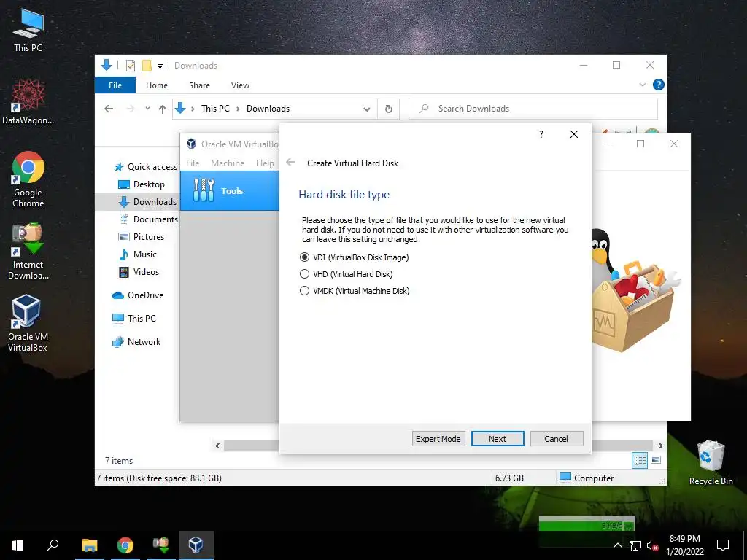The width and height of the screenshot is (747, 560).
Task: Click left arrow of horizontal scrollbar
Action: [x=217, y=446]
